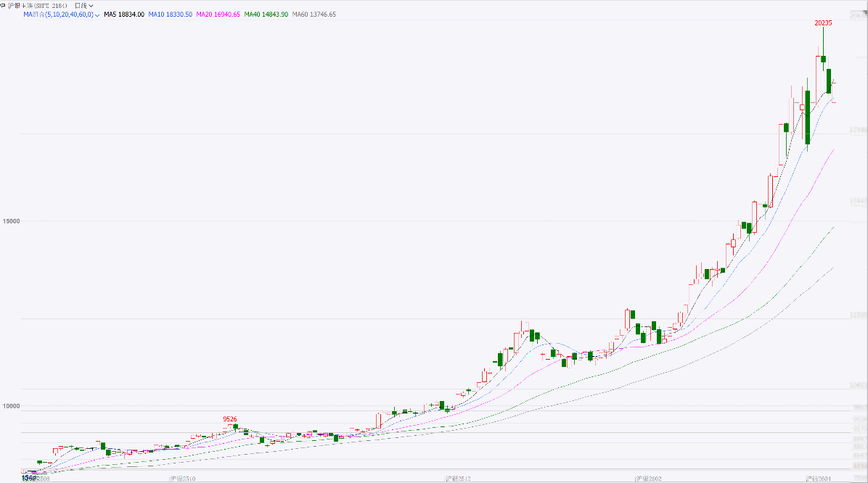Open the 日线 period dropdown
Viewport: 868px width, 483px height.
pos(84,5)
